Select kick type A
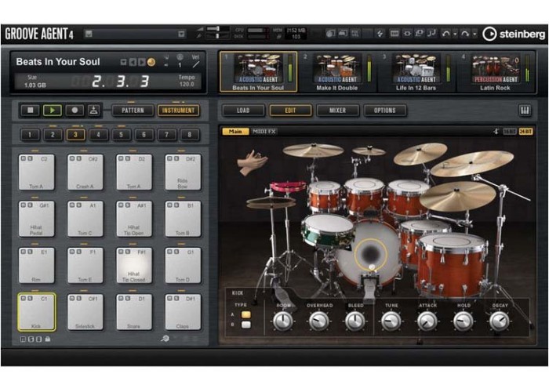 (246, 314)
